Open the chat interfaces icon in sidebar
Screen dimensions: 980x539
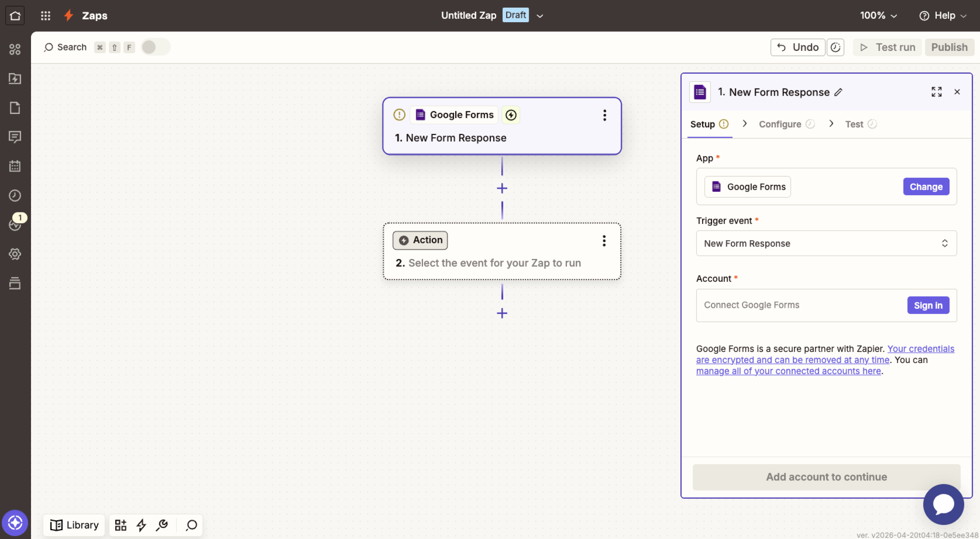(15, 137)
